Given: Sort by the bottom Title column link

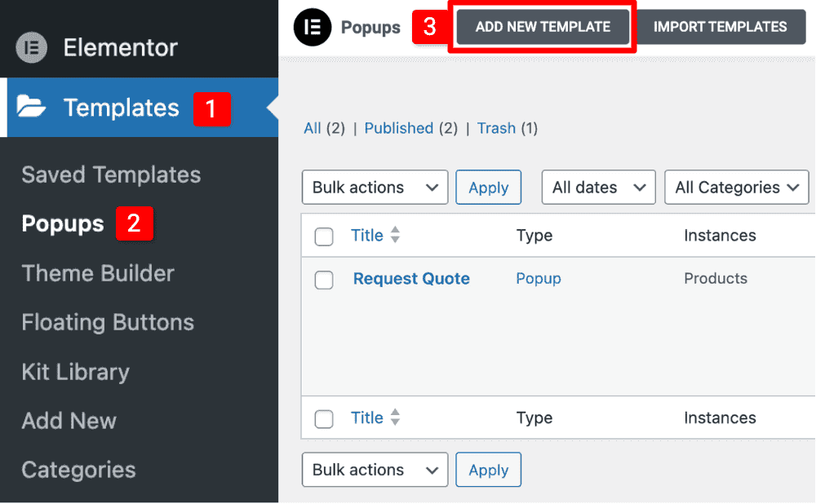Looking at the screenshot, I should pos(367,418).
